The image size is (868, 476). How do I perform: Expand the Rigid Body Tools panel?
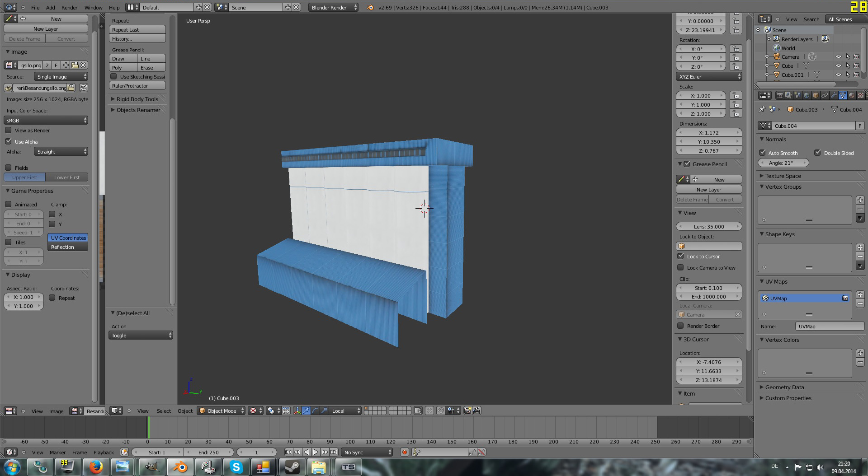[x=137, y=99]
